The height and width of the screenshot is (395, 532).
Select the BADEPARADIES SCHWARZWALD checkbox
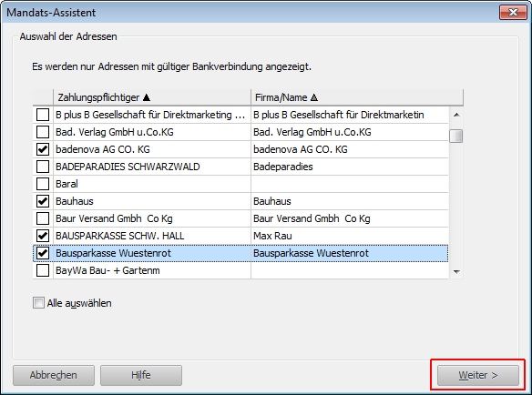[x=43, y=167]
